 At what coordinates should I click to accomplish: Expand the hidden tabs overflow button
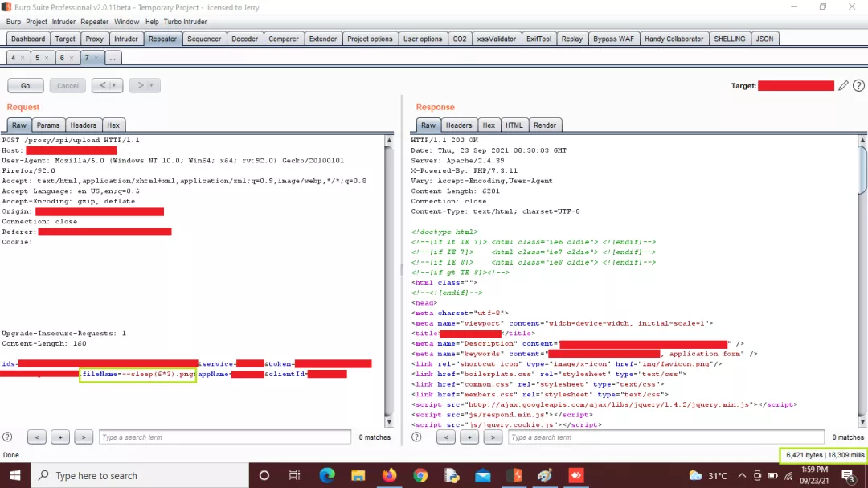click(x=111, y=58)
